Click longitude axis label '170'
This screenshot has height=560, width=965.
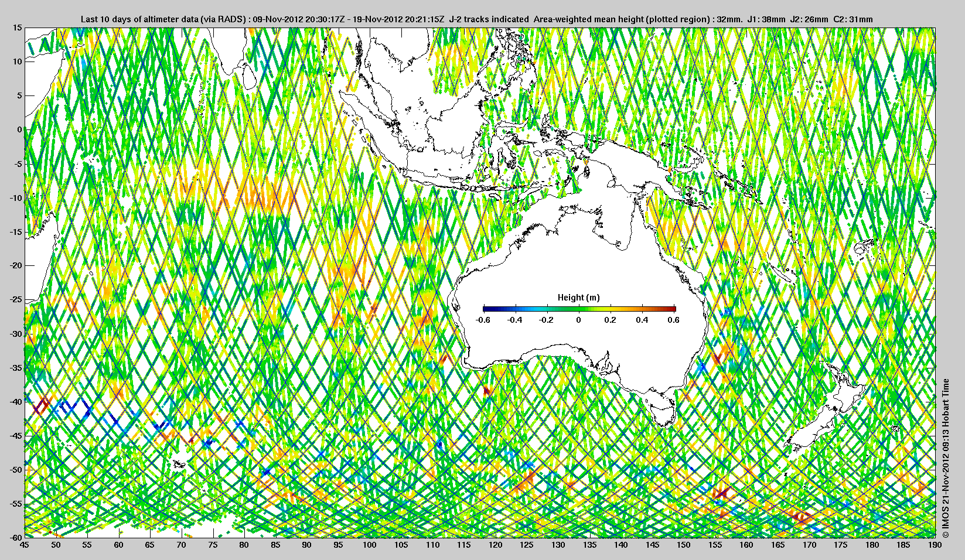click(809, 545)
